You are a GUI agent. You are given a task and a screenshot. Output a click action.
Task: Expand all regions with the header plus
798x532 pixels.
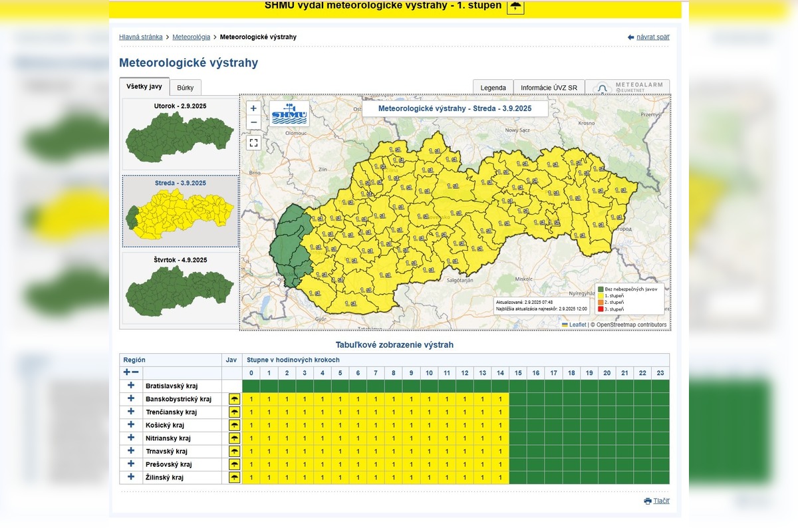(x=126, y=373)
